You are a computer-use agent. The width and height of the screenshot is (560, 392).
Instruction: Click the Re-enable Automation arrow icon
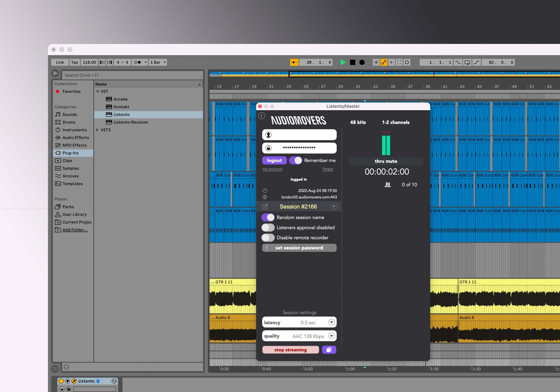[392, 62]
